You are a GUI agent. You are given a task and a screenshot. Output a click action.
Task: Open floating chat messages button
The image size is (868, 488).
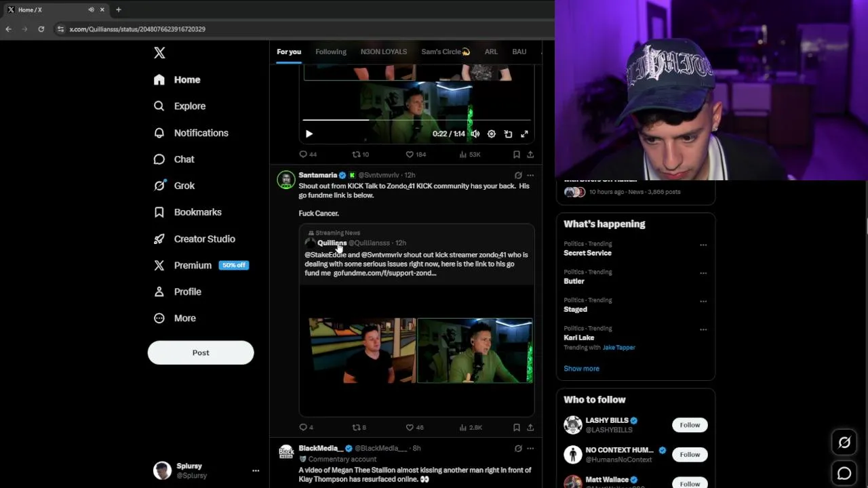[844, 473]
